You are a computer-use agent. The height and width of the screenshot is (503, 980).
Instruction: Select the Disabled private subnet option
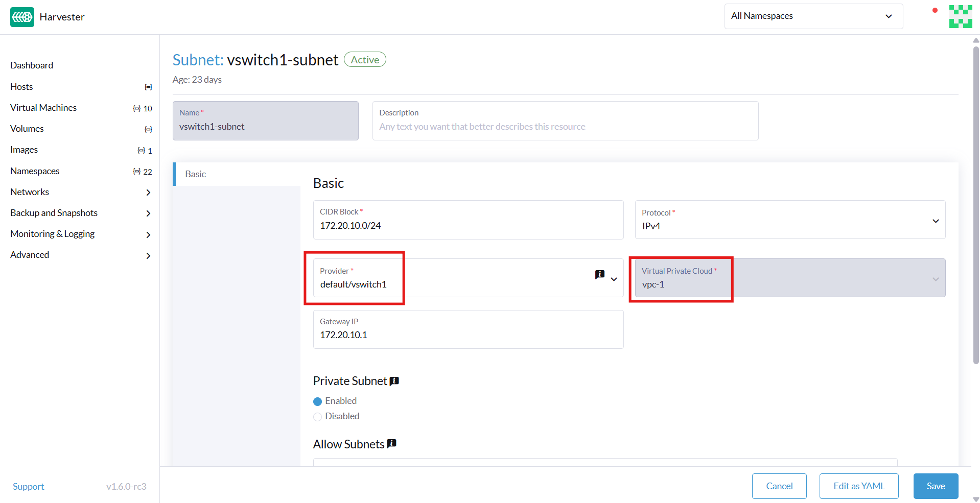317,417
